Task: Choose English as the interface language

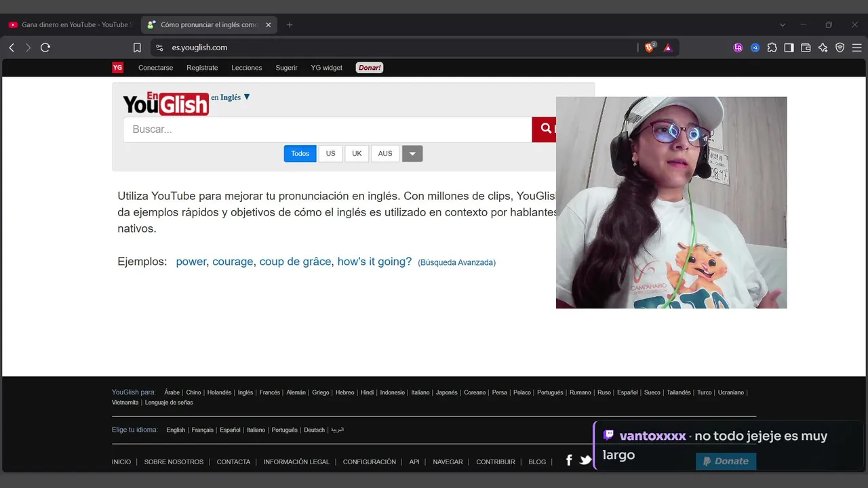Action: point(176,430)
